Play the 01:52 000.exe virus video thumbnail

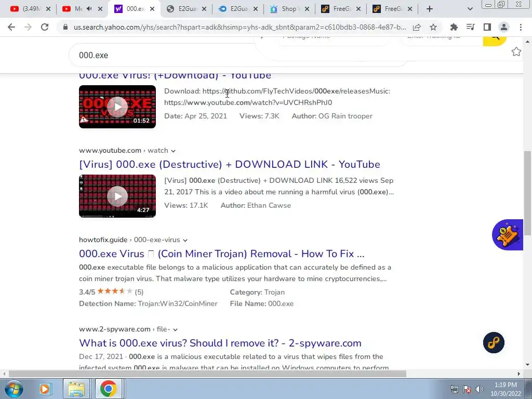(x=117, y=107)
